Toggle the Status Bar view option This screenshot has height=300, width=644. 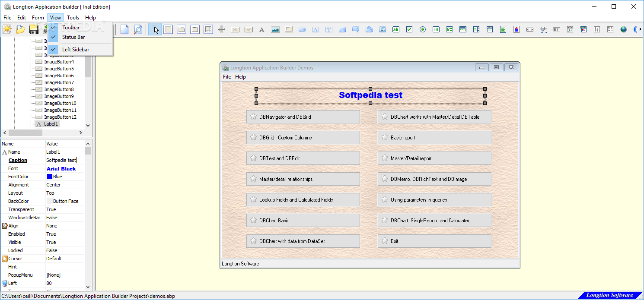(x=80, y=37)
